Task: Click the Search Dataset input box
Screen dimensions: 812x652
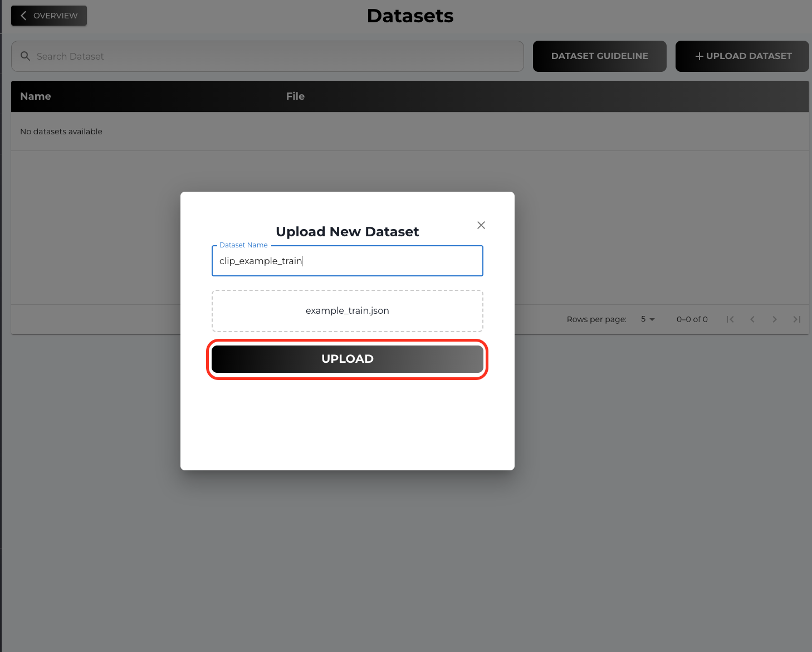Action: (267, 56)
